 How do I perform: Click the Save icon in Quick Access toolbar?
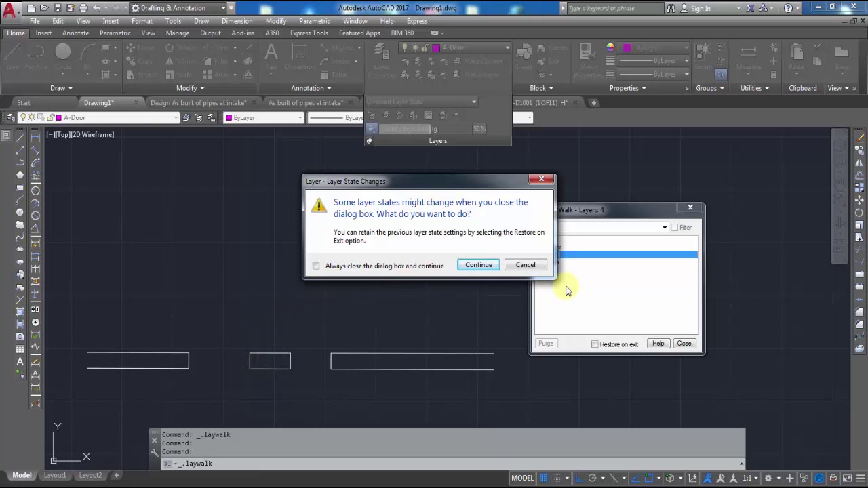[57, 8]
